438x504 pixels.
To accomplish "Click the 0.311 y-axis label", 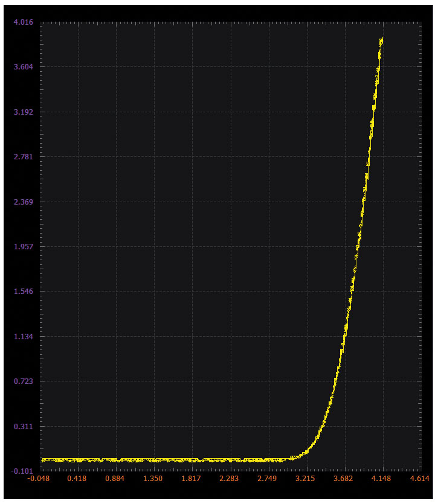I will [x=23, y=427].
